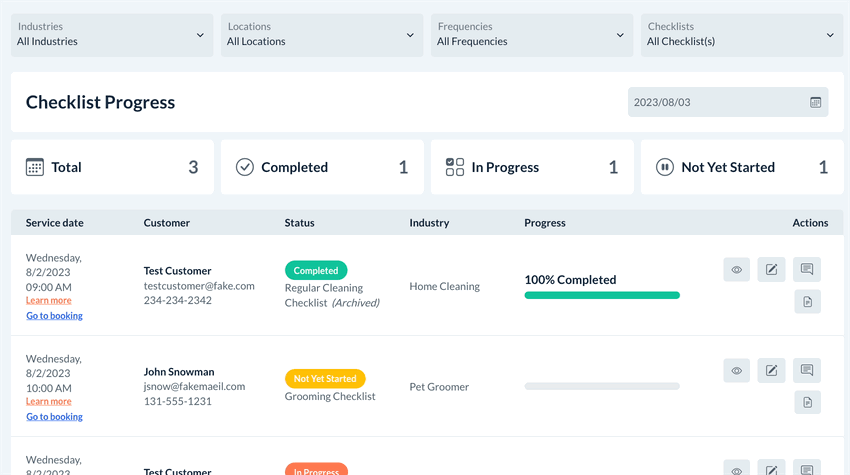This screenshot has height=475, width=850.
Task: Expand the Industries filter dropdown
Action: pos(111,35)
